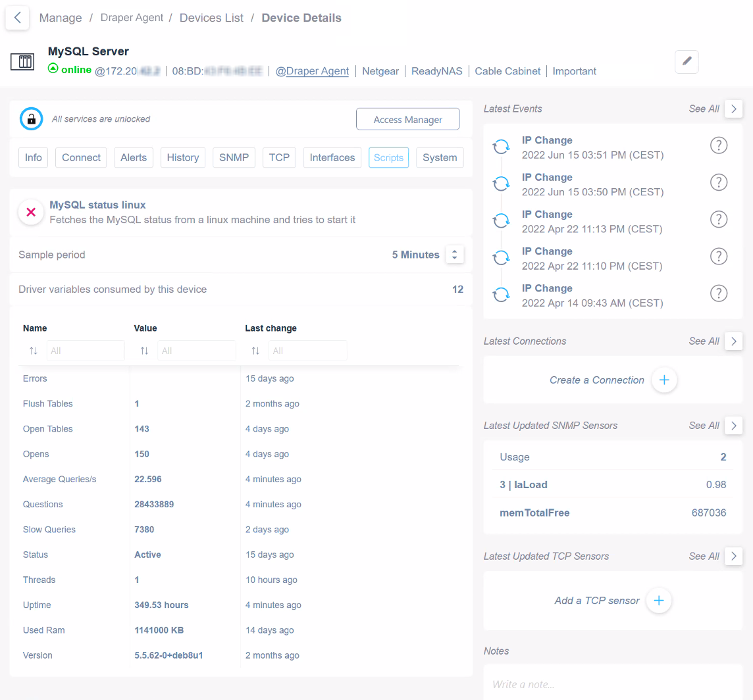Sort table by Last change column arrows
The width and height of the screenshot is (753, 700).
[x=255, y=351]
